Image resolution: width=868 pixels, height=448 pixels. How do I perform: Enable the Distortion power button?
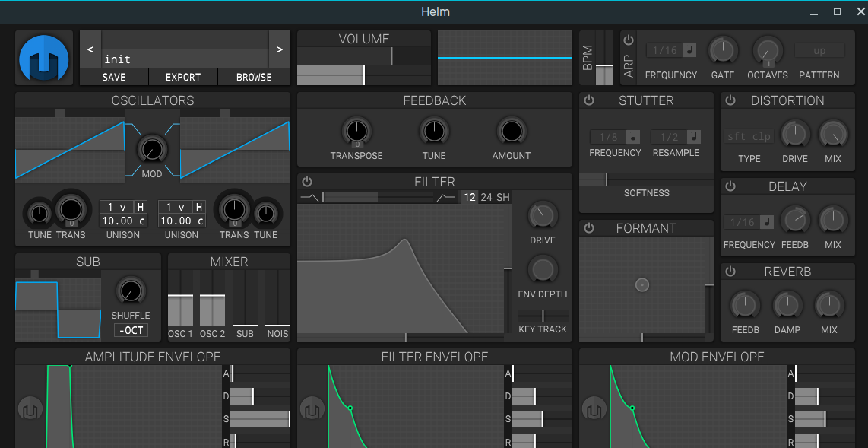730,100
